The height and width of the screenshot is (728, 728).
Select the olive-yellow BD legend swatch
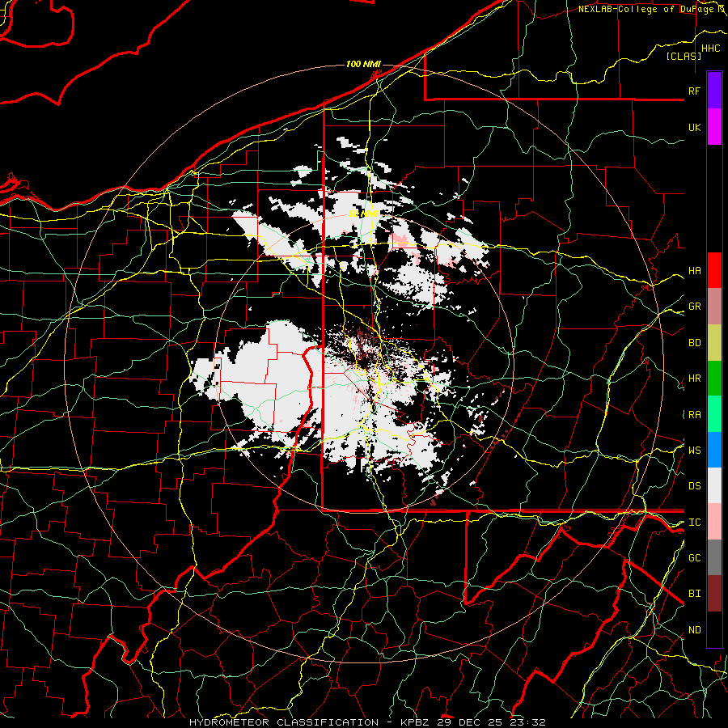pos(714,343)
